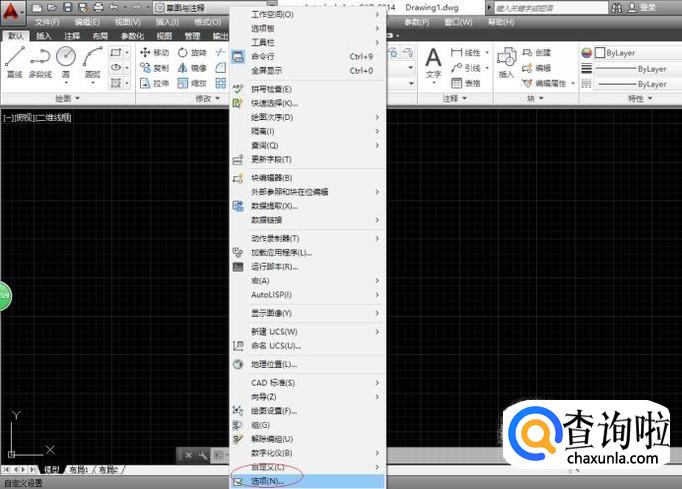Screen dimensions: 682x489
Task: Choose Options (选项N) in the Tools menu
Action: [x=308, y=481]
